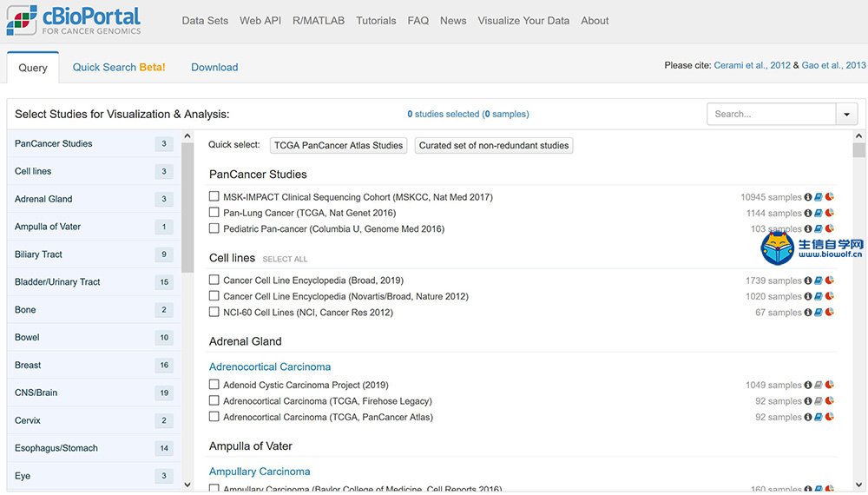Open book icon for Adrenocortical Carcinoma PanCancer Atlas
The image size is (868, 495).
coord(819,417)
